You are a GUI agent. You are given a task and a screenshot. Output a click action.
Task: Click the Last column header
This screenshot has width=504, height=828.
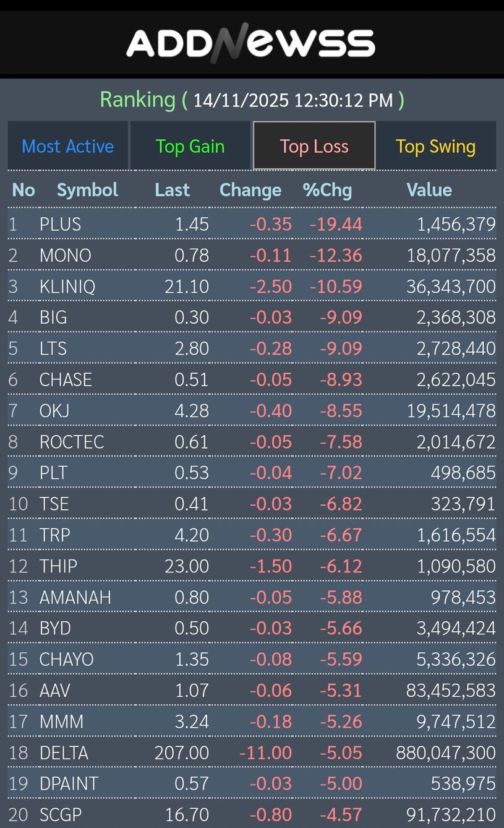click(172, 190)
